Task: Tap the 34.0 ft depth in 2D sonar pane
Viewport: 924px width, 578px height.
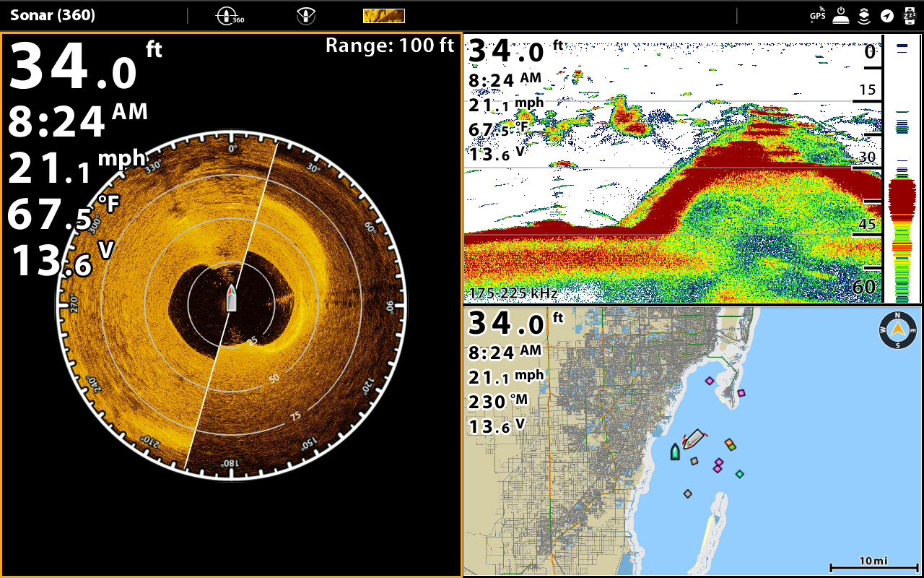Action: click(517, 52)
